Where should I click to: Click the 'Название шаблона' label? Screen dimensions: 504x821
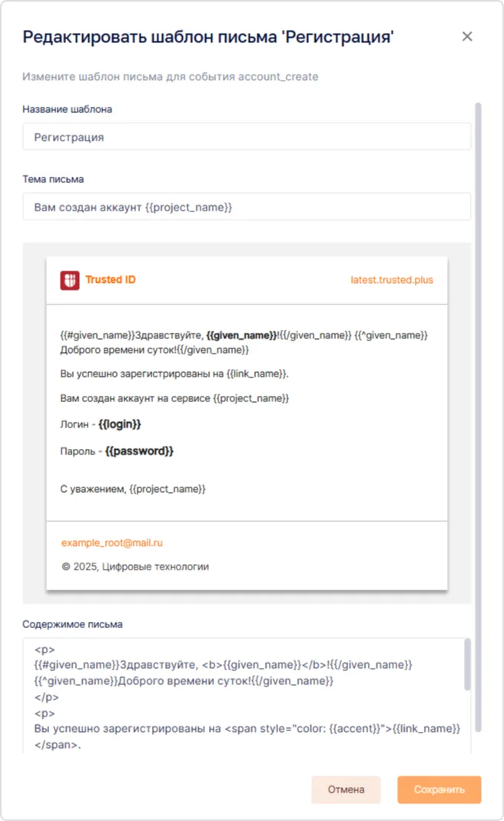click(x=67, y=109)
